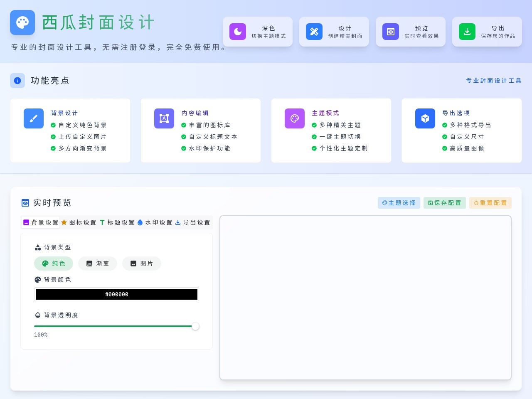Click the 西瓜封面设计 title text

[x=98, y=22]
